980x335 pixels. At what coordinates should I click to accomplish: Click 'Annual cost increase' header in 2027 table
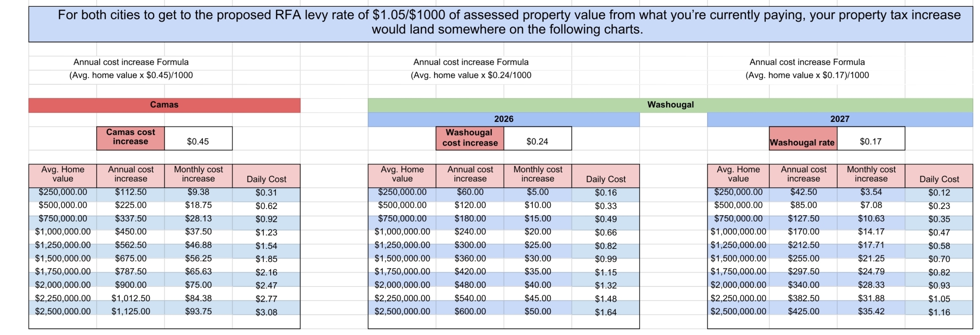(x=803, y=176)
